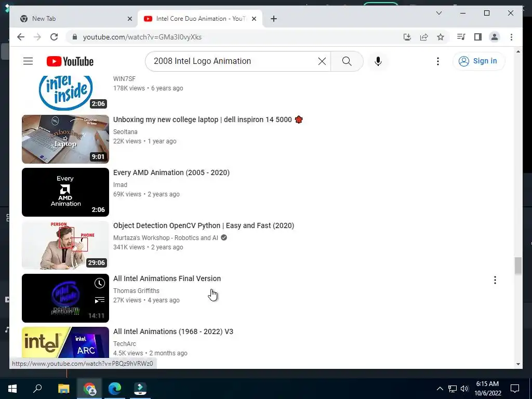This screenshot has height=399, width=532.
Task: Toggle the browser side panel
Action: [478, 37]
